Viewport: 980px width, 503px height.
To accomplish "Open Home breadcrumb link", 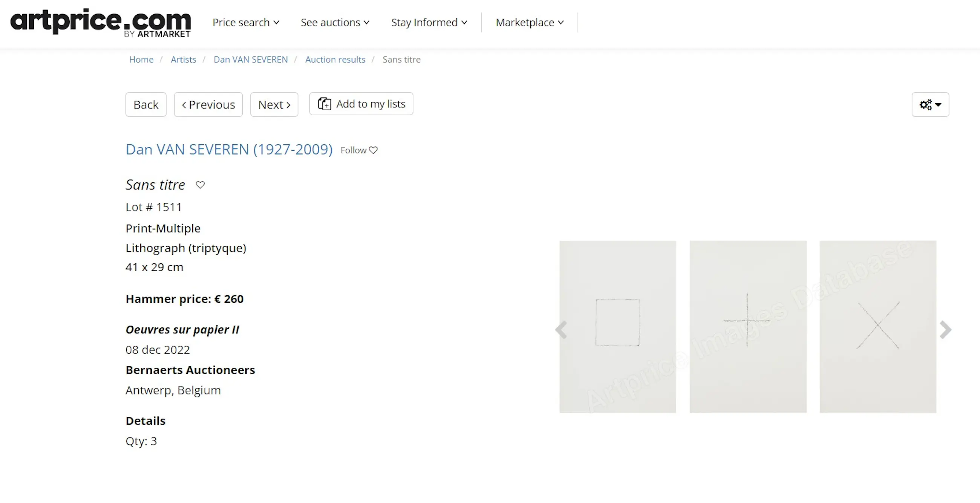I will point(141,60).
